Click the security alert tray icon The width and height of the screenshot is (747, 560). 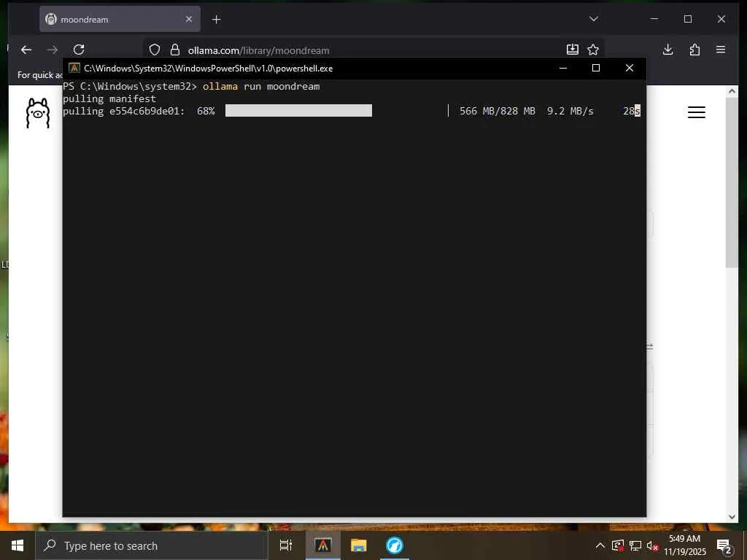[x=618, y=545]
